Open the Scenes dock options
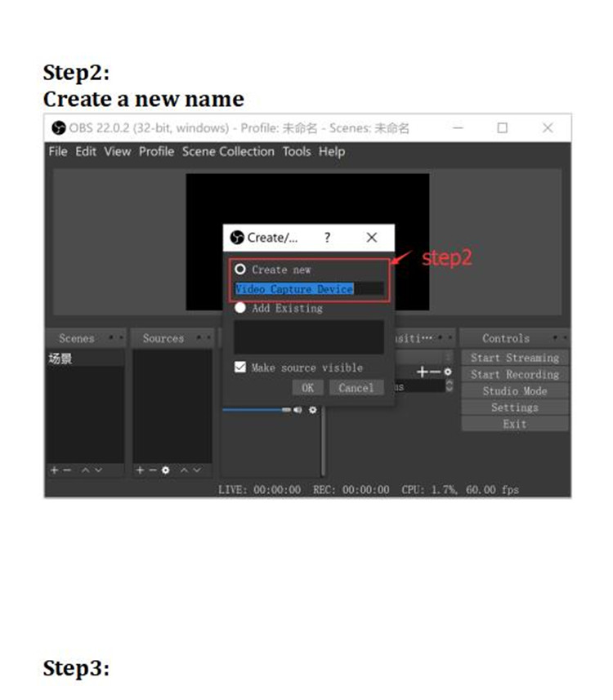 click(116, 337)
